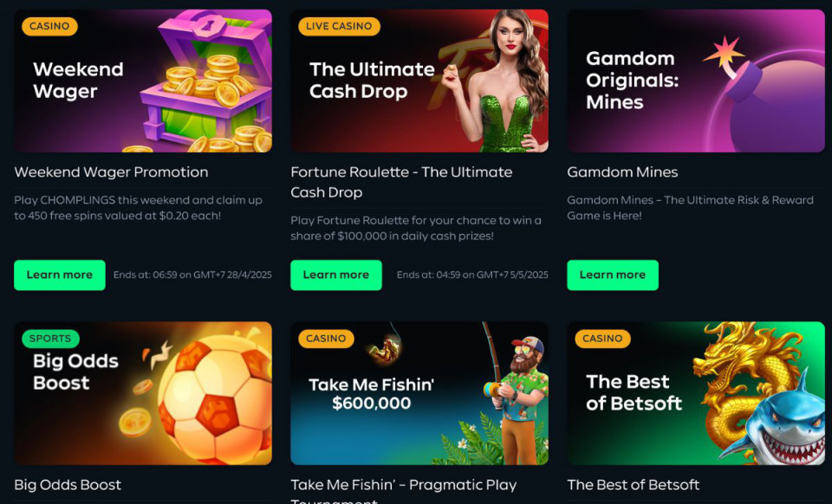Click Learn more under Gamdom Mines
832x504 pixels.
613,275
